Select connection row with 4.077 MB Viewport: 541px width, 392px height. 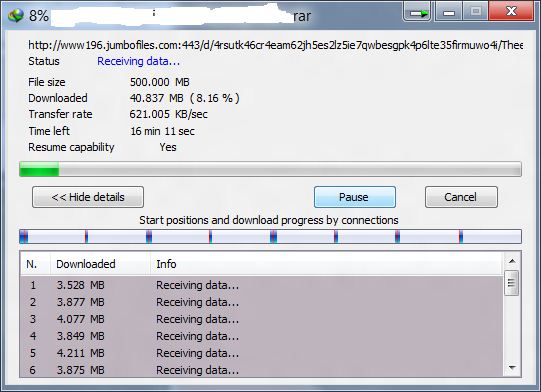click(262, 319)
